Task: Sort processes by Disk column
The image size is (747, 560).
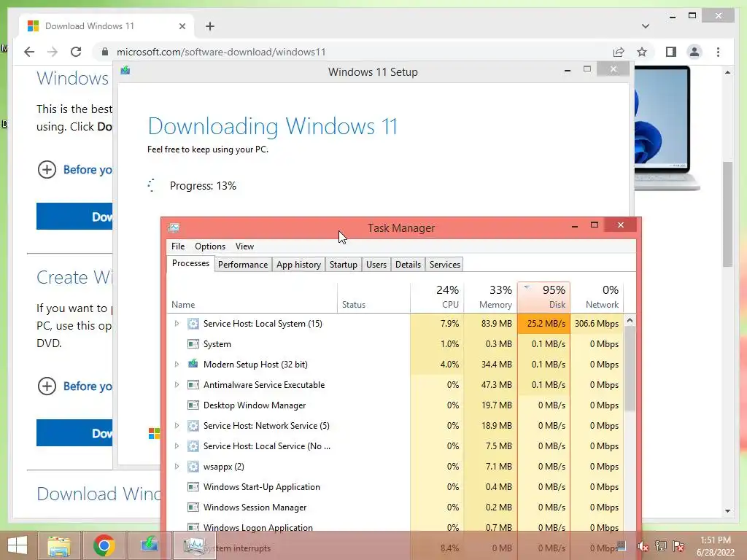Action: 544,297
